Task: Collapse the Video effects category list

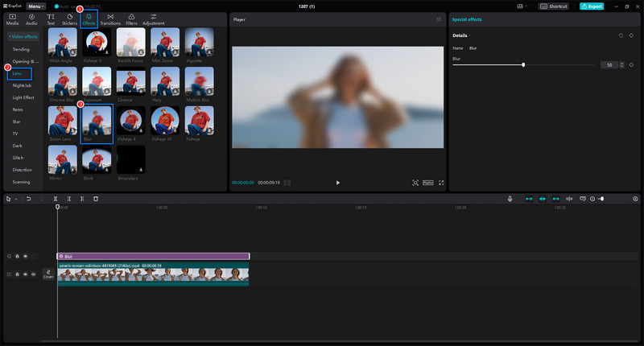Action: [x=22, y=37]
